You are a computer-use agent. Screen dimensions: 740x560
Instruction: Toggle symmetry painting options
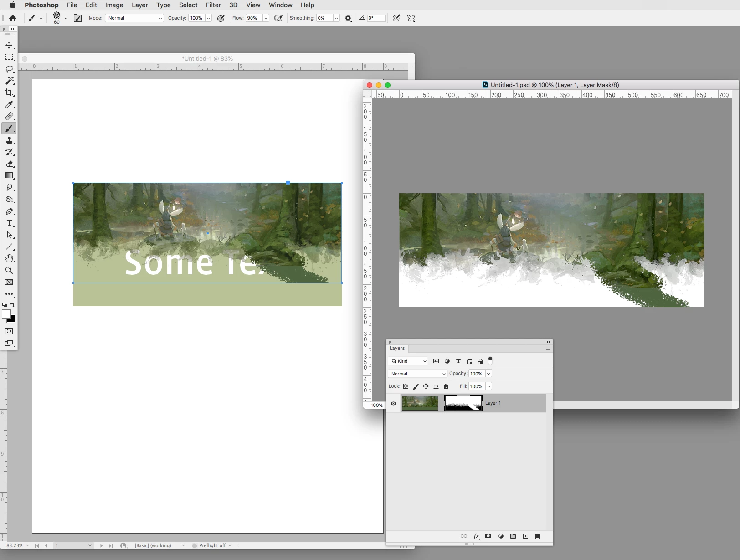(411, 18)
